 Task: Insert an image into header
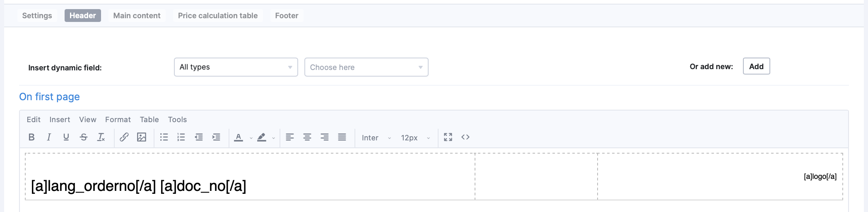coord(142,137)
